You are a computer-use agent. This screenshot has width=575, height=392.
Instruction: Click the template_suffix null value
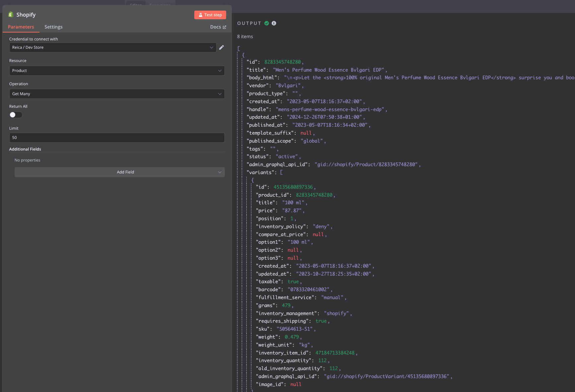[306, 133]
